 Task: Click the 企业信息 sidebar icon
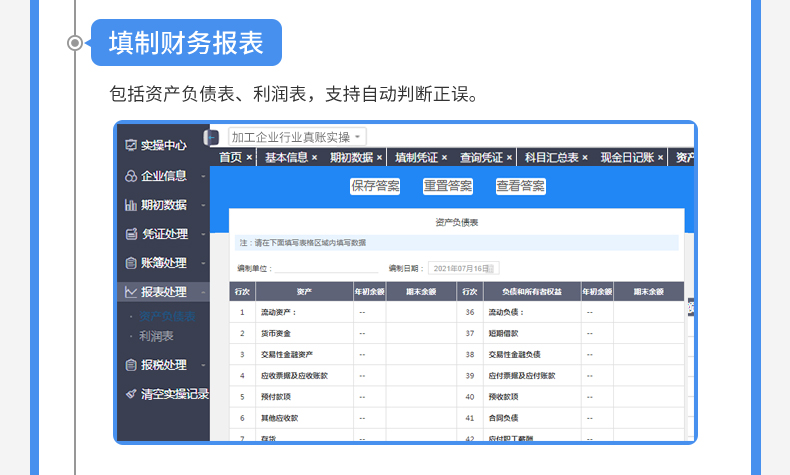[x=130, y=176]
